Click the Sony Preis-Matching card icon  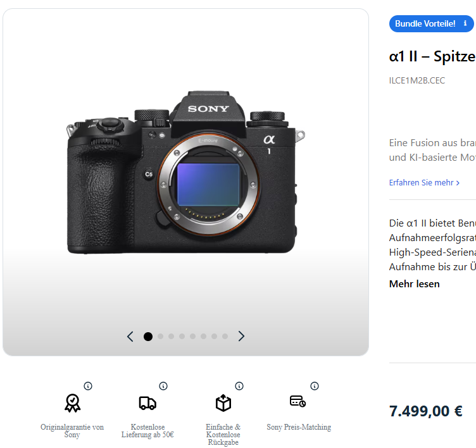297,401
